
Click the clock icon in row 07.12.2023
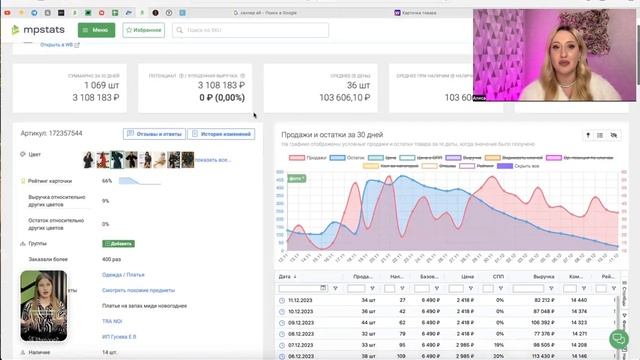(x=282, y=345)
